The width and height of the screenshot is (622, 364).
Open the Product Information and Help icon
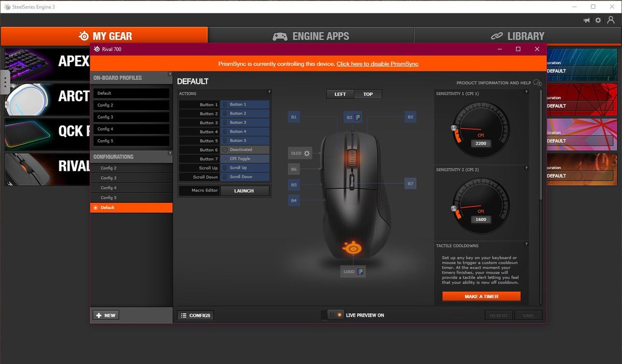click(538, 82)
